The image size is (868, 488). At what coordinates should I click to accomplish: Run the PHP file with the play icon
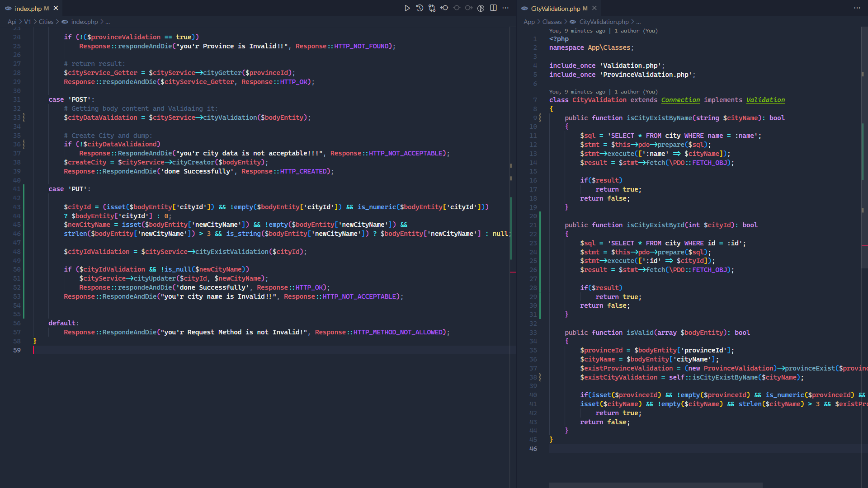407,8
